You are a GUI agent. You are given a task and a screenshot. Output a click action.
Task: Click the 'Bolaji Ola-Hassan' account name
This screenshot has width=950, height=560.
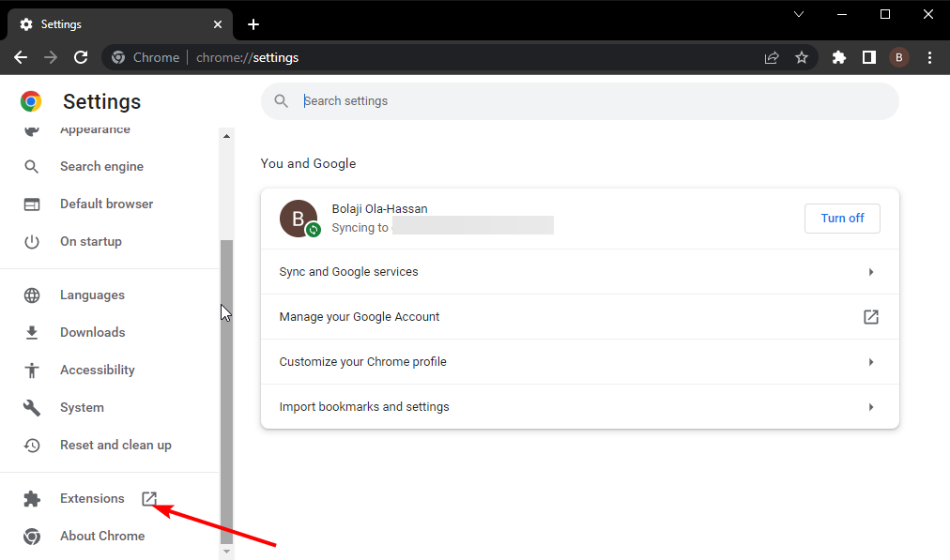[x=379, y=209]
